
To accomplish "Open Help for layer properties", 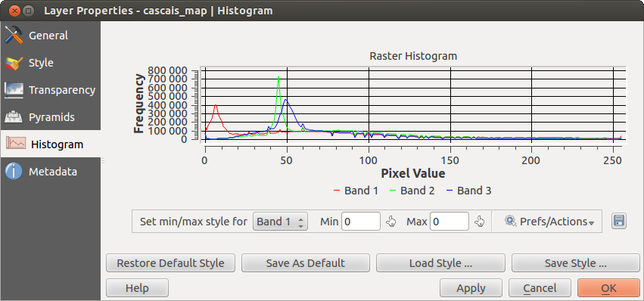I will (137, 288).
